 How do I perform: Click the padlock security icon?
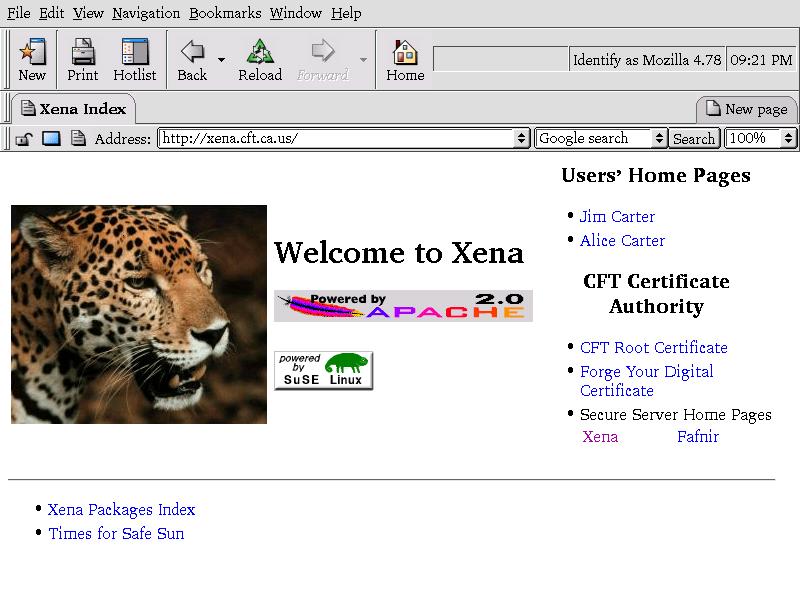click(24, 139)
